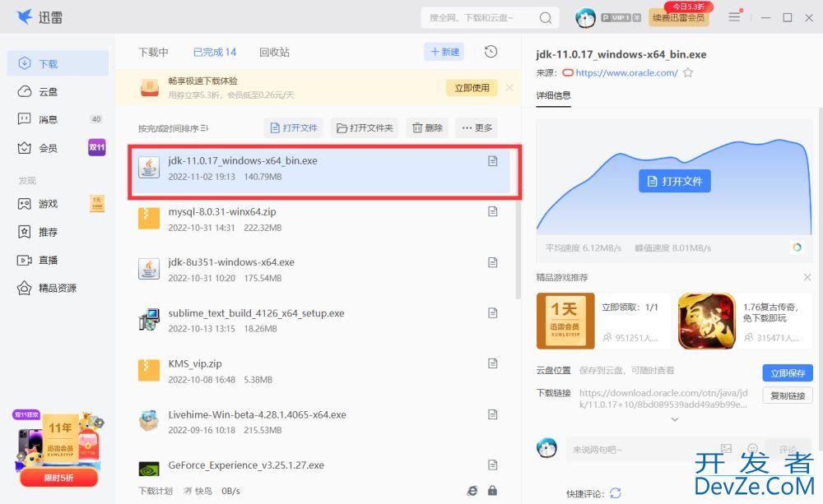Open the 下载计划 download schedule
The height and width of the screenshot is (504, 823).
click(x=156, y=491)
